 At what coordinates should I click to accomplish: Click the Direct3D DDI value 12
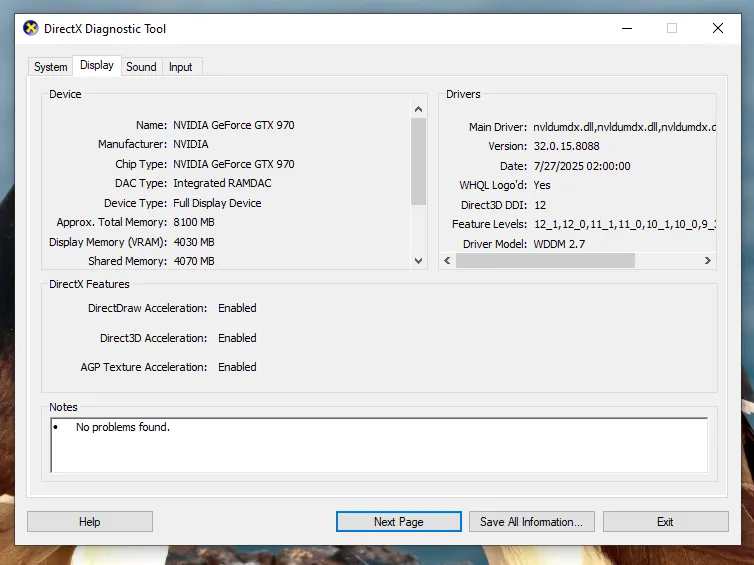pyautogui.click(x=540, y=205)
